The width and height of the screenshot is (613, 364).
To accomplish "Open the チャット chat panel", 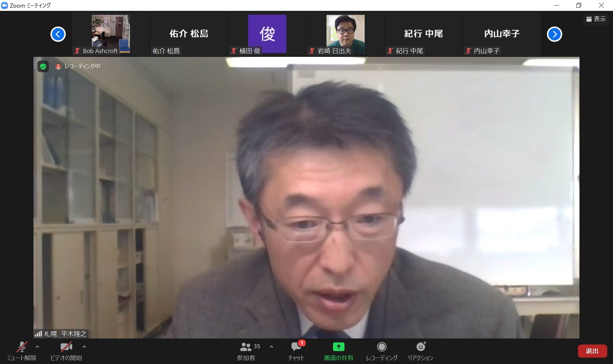I will 296,351.
